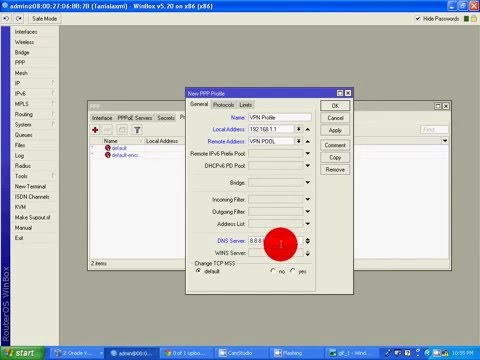Viewport: 480px width, 360px height.
Task: Click the Local Address input field
Action: point(271,129)
